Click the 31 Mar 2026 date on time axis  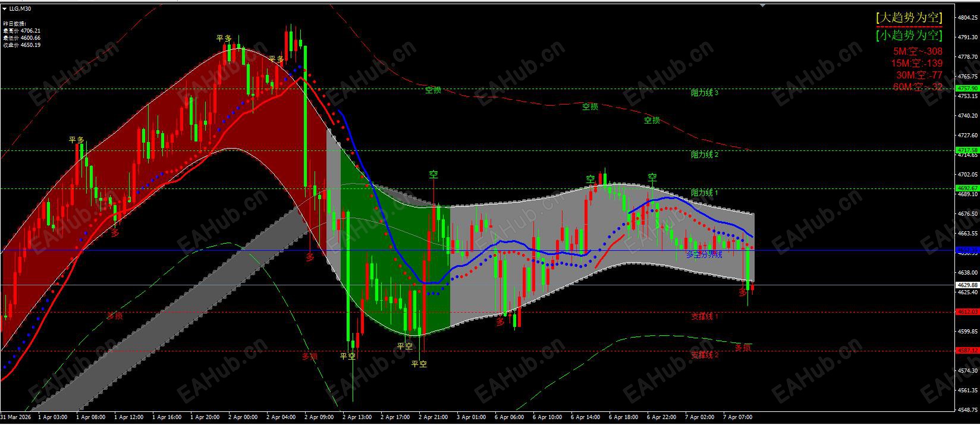[x=16, y=417]
